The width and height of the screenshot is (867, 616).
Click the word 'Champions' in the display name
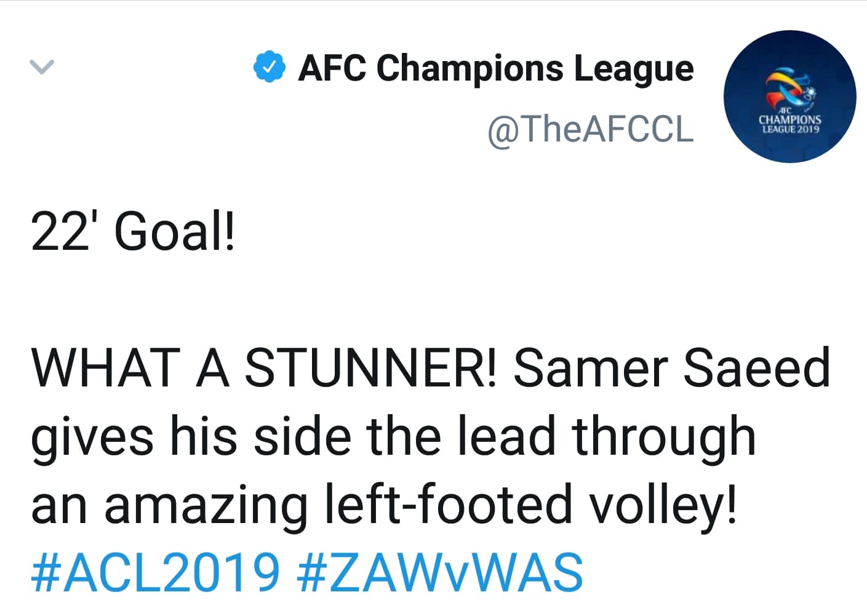pyautogui.click(x=469, y=68)
